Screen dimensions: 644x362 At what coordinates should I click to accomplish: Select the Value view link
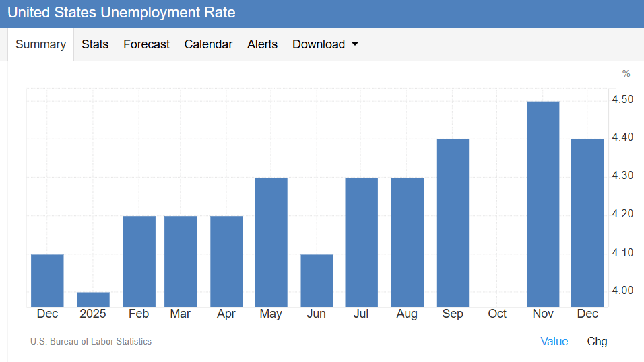[x=554, y=342]
